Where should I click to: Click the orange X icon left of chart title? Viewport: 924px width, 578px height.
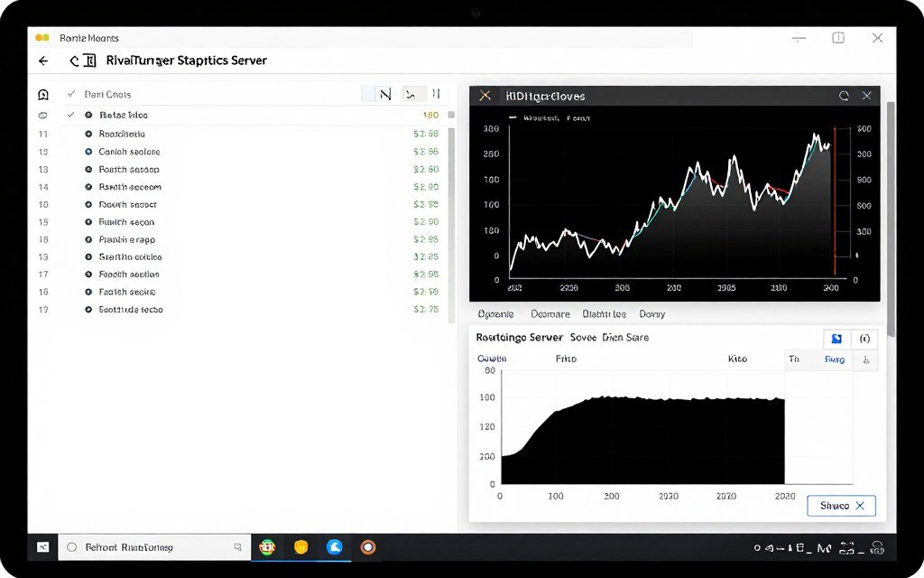pos(485,96)
